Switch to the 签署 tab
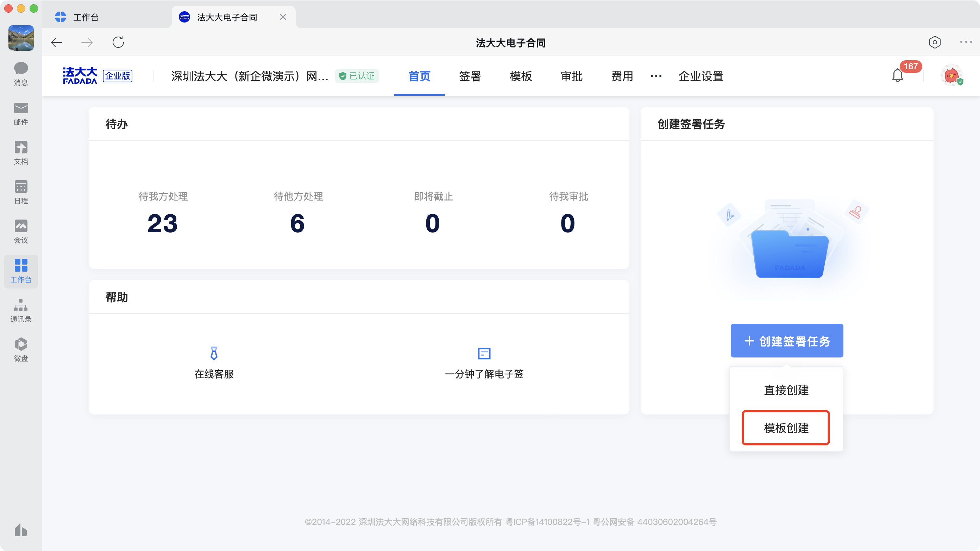This screenshot has height=551, width=980. 470,76
